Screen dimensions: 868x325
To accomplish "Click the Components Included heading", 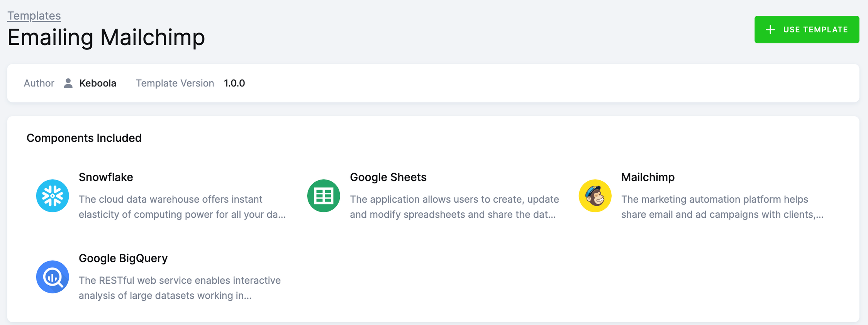I will (x=84, y=138).
